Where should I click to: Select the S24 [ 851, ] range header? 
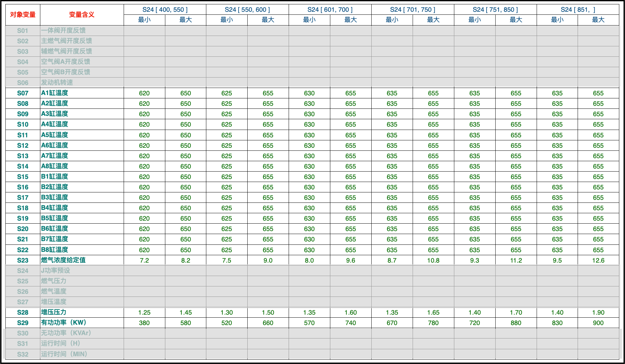(578, 10)
